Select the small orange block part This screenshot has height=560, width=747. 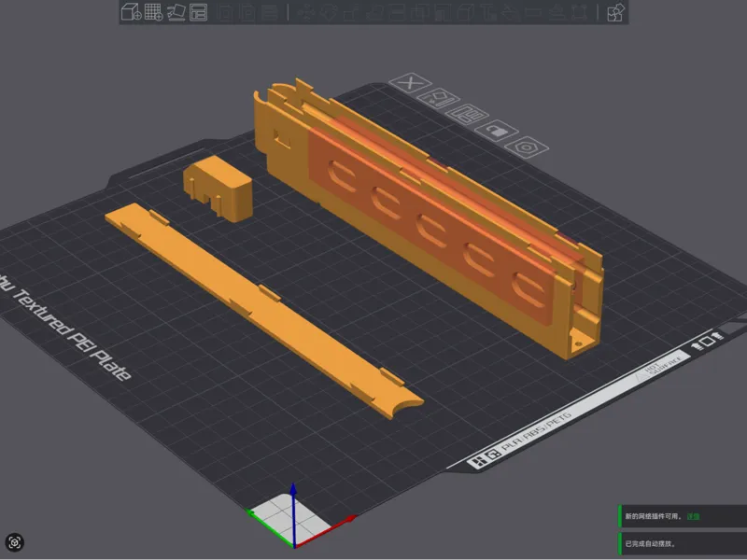[x=218, y=189]
